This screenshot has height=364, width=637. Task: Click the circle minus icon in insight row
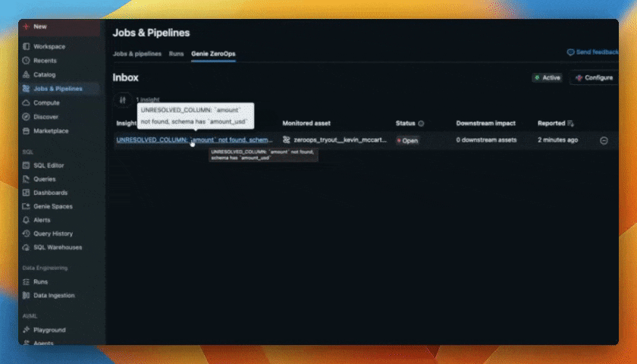pos(604,140)
